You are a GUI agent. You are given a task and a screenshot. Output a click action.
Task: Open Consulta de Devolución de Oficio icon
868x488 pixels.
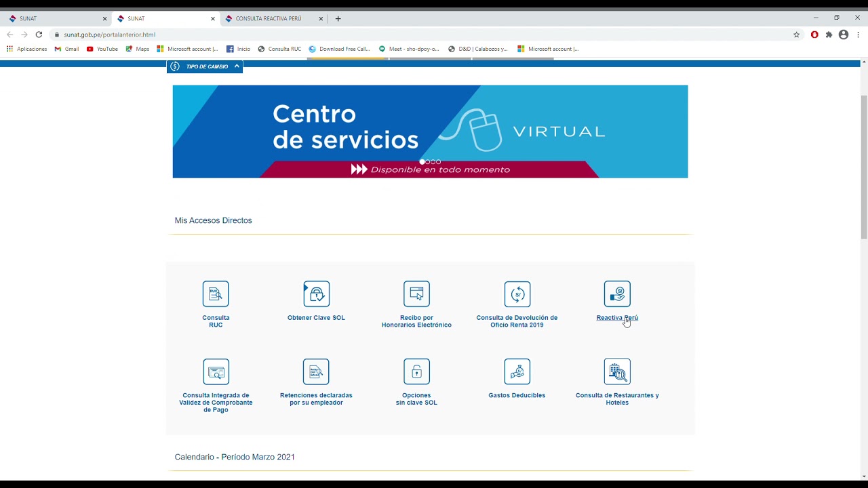(517, 294)
